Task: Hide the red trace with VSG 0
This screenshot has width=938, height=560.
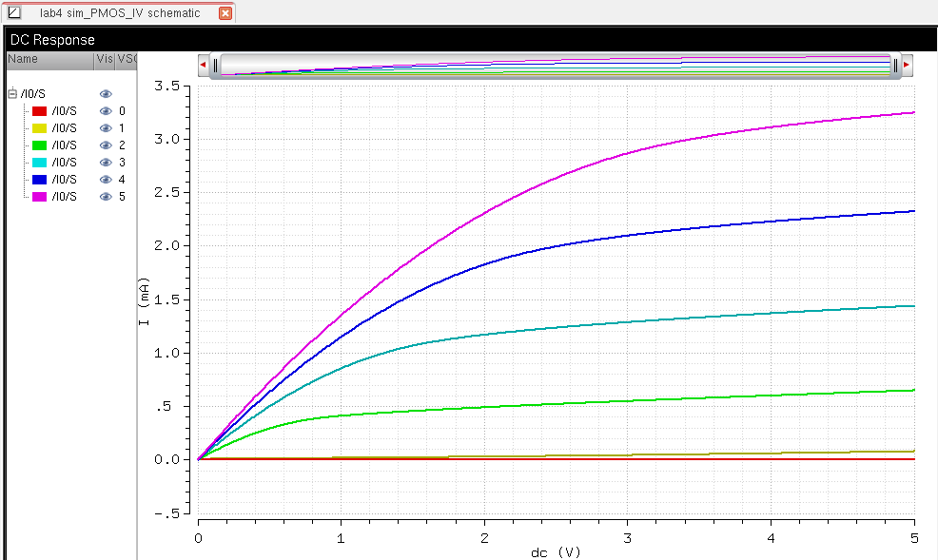Action: tap(106, 111)
